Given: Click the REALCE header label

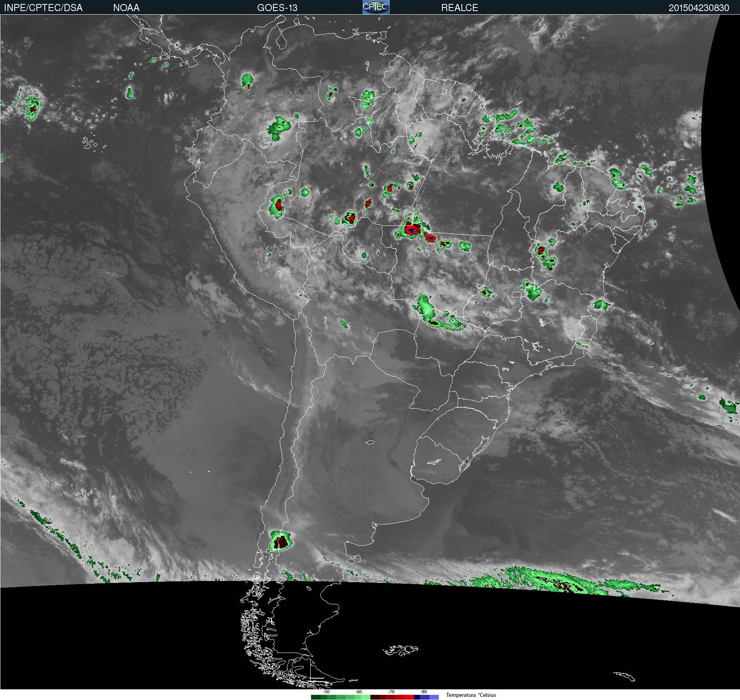Looking at the screenshot, I should (459, 8).
